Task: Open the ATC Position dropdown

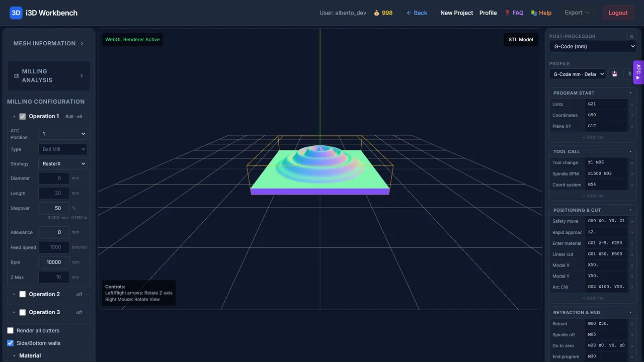Action: (62, 134)
